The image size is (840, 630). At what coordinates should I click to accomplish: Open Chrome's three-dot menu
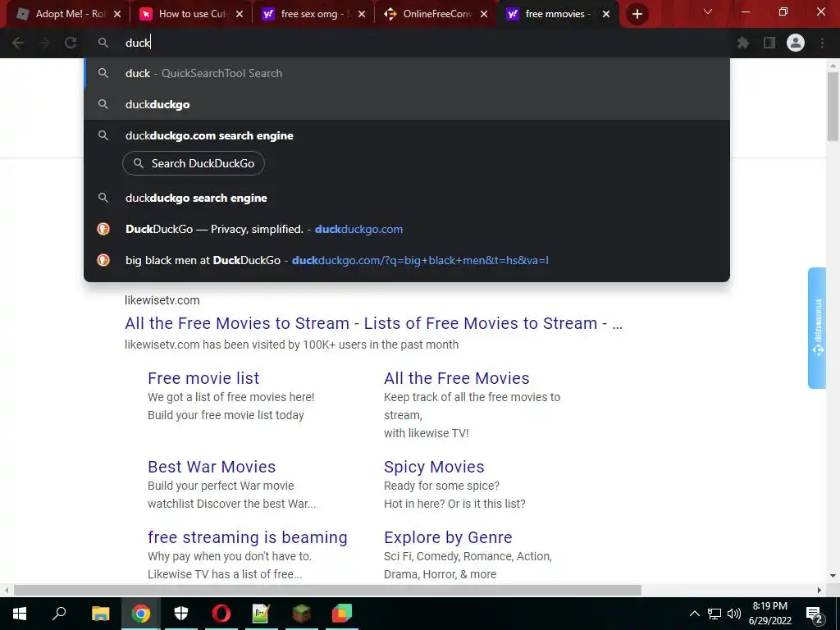(x=822, y=43)
